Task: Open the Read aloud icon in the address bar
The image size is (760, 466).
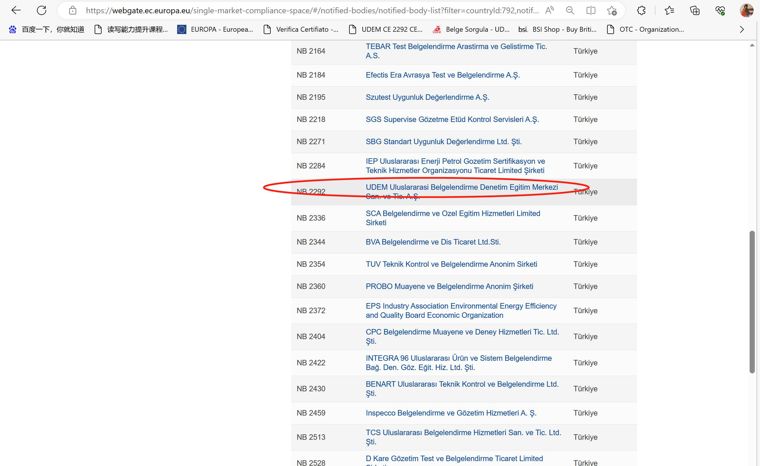Action: pos(549,10)
